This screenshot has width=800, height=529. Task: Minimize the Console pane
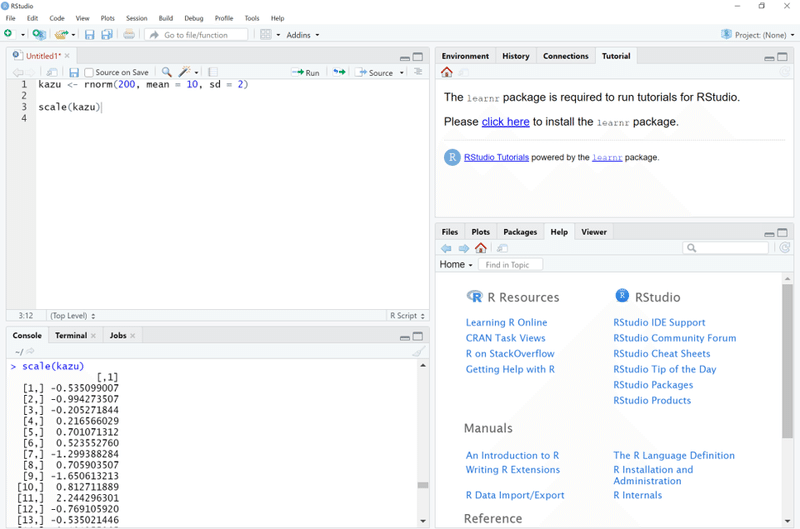(405, 337)
